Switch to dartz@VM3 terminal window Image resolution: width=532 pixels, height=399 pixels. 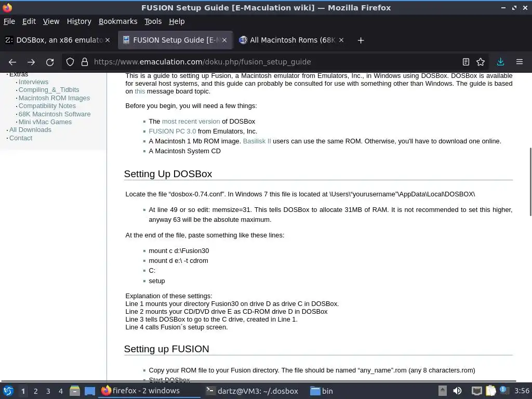point(252,391)
